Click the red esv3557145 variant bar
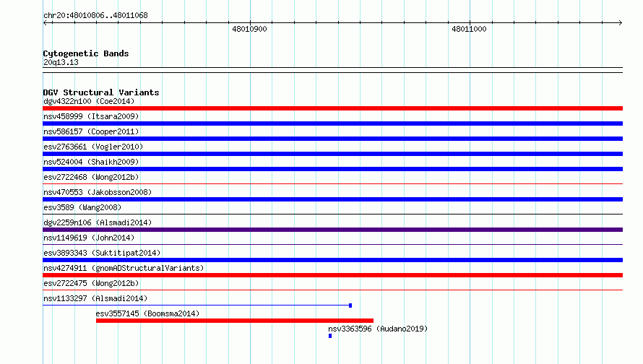The width and height of the screenshot is (643, 364). tap(235, 321)
